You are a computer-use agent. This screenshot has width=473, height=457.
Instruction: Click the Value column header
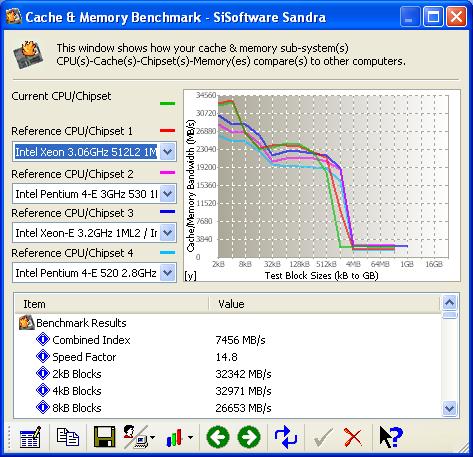point(324,304)
